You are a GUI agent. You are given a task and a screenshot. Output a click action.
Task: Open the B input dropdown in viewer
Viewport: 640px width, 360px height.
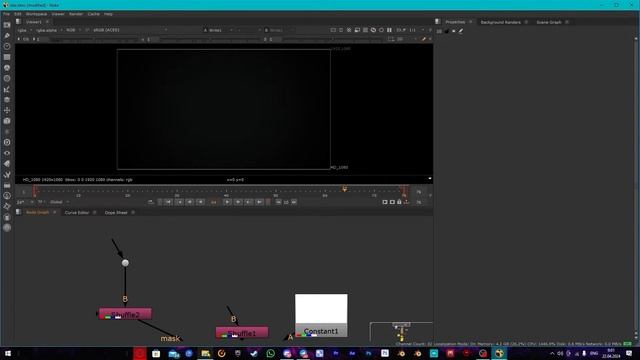279,30
